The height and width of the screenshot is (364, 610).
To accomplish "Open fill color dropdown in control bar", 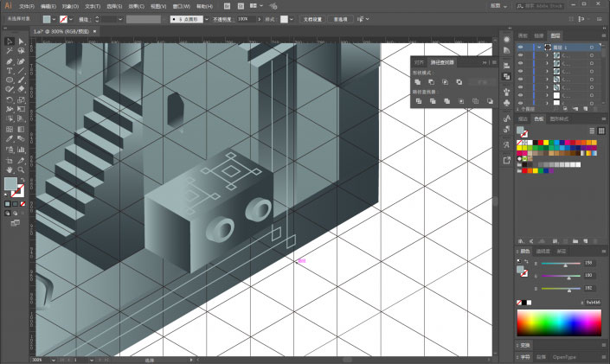I will pyautogui.click(x=54, y=19).
